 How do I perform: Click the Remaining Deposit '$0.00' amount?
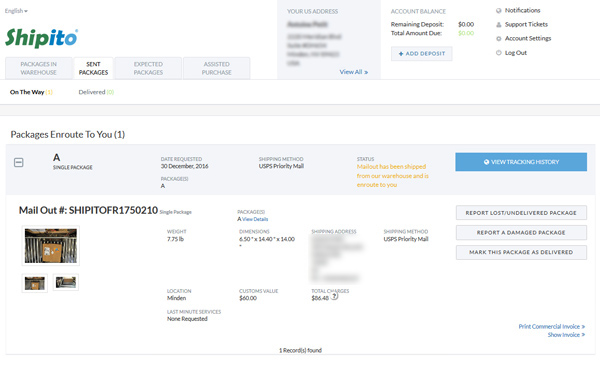(466, 24)
